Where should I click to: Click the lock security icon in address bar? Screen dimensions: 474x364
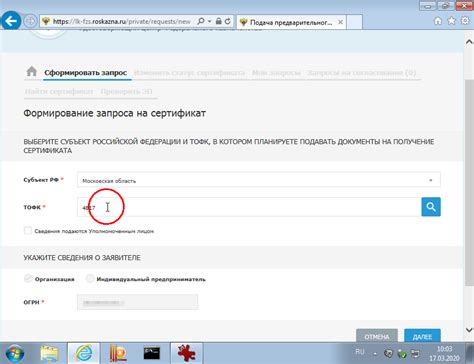tap(219, 21)
